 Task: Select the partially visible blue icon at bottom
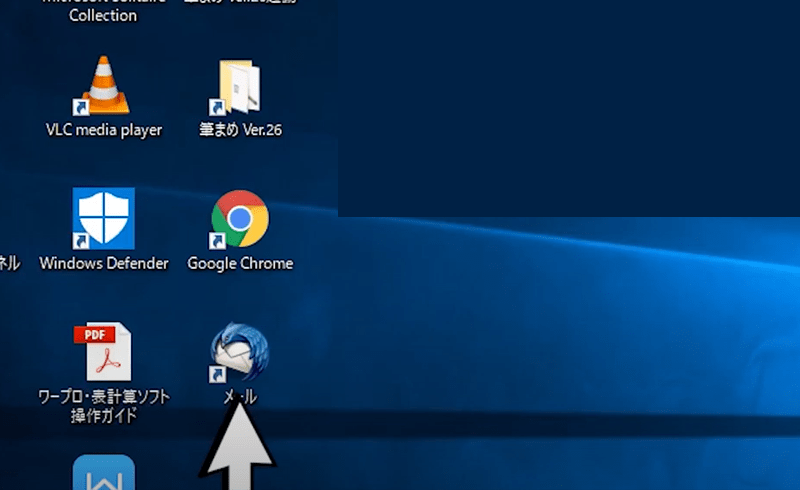tap(103, 473)
